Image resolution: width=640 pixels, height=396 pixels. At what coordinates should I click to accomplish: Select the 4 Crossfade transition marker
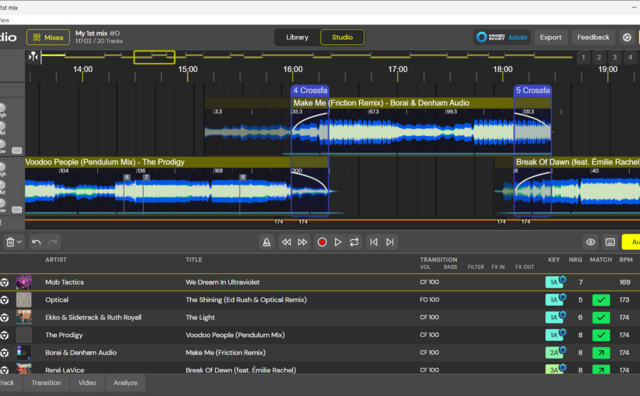pos(310,90)
